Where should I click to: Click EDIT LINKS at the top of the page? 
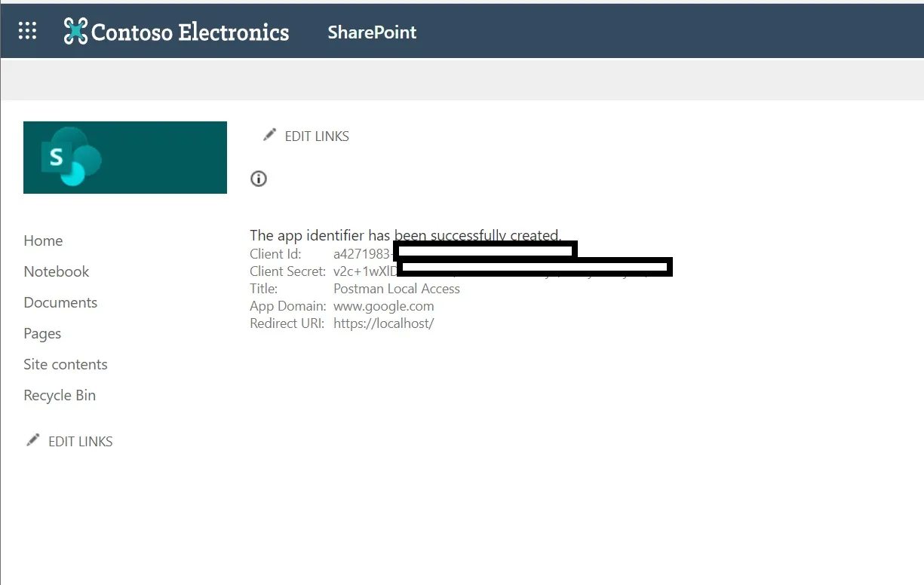316,136
